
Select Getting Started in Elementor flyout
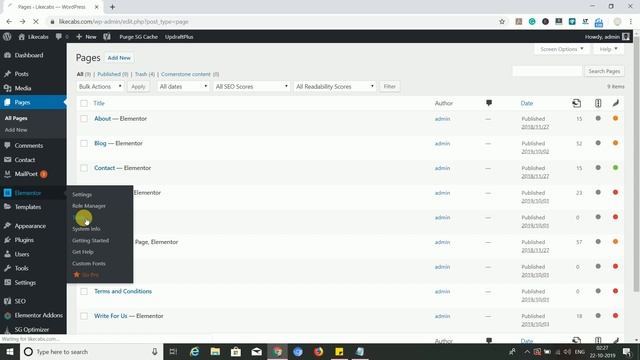click(91, 240)
